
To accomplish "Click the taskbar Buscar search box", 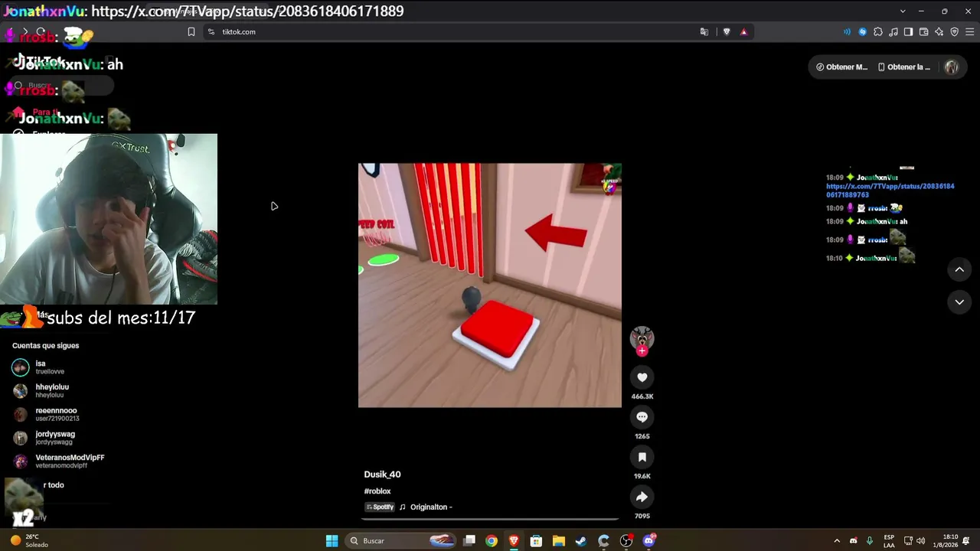I will click(399, 541).
